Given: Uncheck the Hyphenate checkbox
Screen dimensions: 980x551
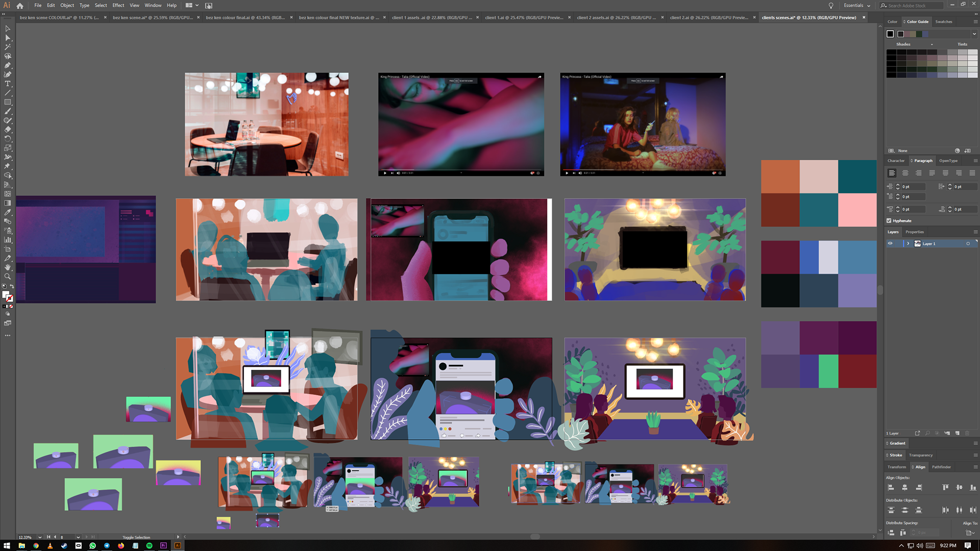Looking at the screenshot, I should point(889,221).
